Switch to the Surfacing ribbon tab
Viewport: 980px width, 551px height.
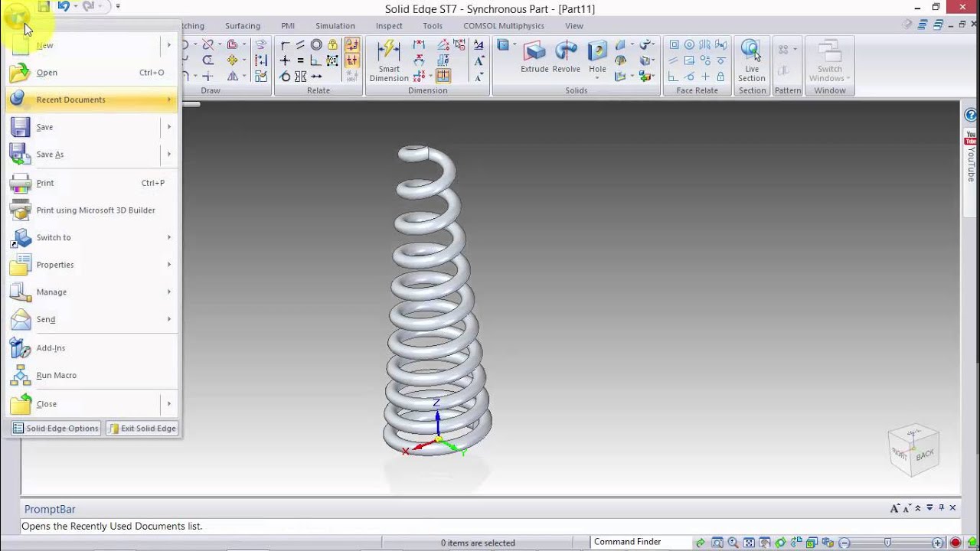pos(243,26)
